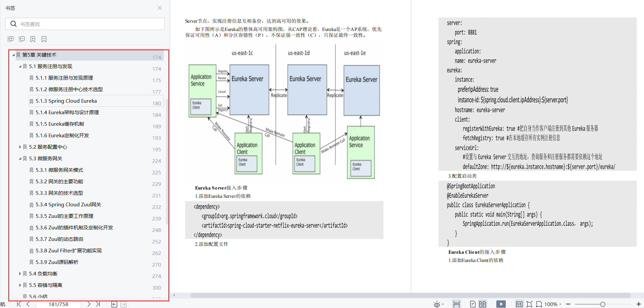This screenshot has height=308, width=644.
Task: Open bookmark 5.3.5 Zuul的主要工作原理
Action: point(65,216)
